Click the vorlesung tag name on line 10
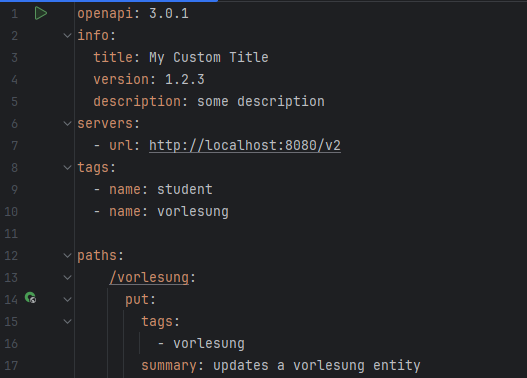Image resolution: width=527 pixels, height=378 pixels. click(x=193, y=212)
